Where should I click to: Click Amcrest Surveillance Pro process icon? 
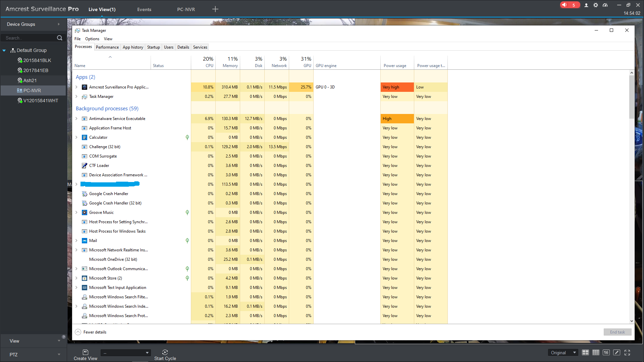[x=85, y=87]
